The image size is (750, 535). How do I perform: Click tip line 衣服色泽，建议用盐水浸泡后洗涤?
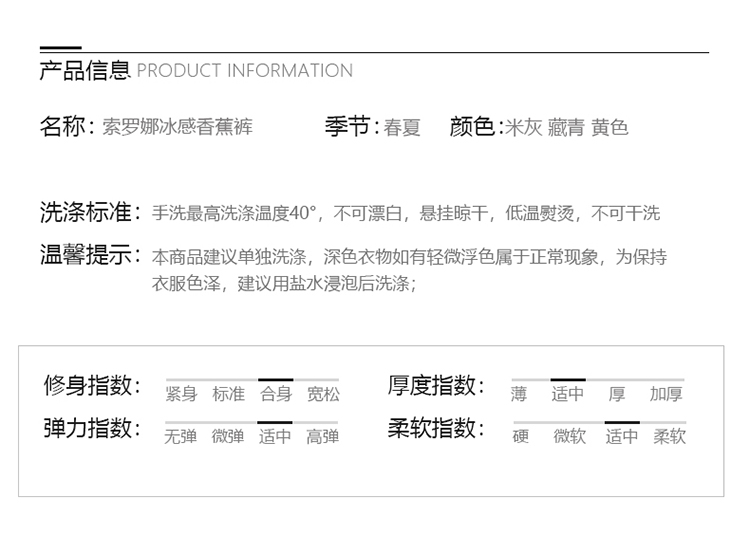point(281,284)
